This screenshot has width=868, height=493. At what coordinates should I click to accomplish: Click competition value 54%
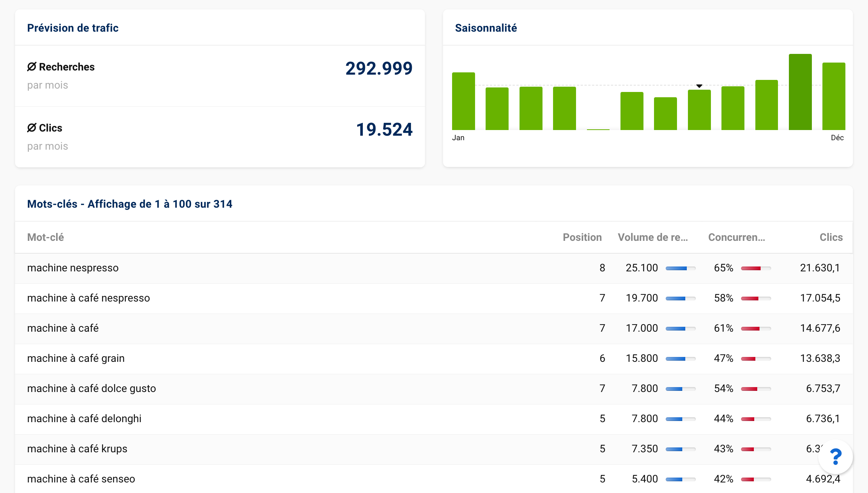pyautogui.click(x=724, y=388)
